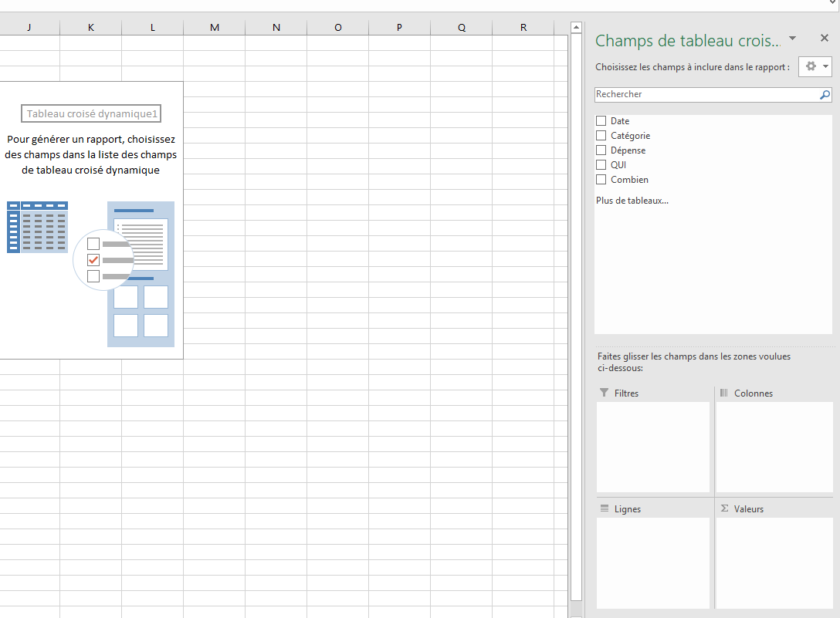This screenshot has height=618, width=840.
Task: Select the QUI field checkbox
Action: point(600,164)
